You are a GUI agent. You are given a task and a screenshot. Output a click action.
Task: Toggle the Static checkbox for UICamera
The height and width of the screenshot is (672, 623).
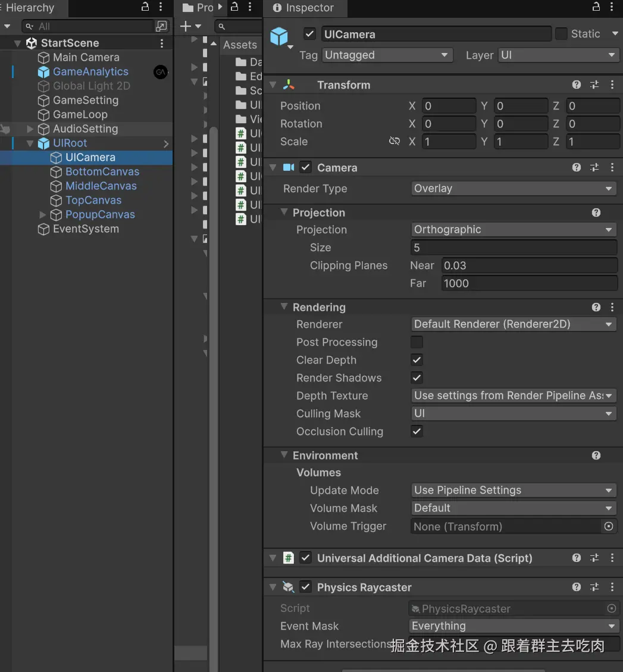coord(561,34)
